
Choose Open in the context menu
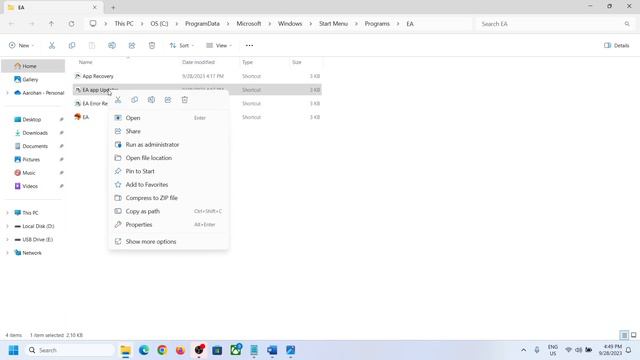pyautogui.click(x=169, y=118)
